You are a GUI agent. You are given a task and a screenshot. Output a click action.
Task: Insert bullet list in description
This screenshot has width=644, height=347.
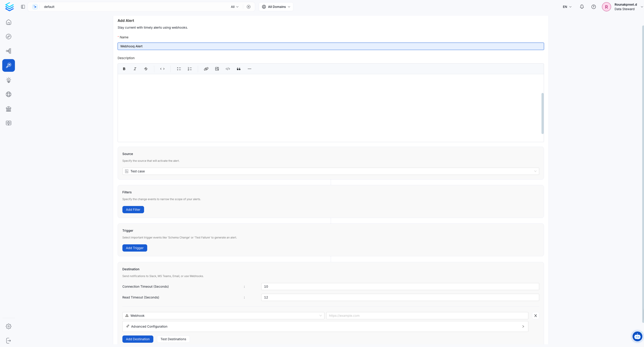click(179, 69)
